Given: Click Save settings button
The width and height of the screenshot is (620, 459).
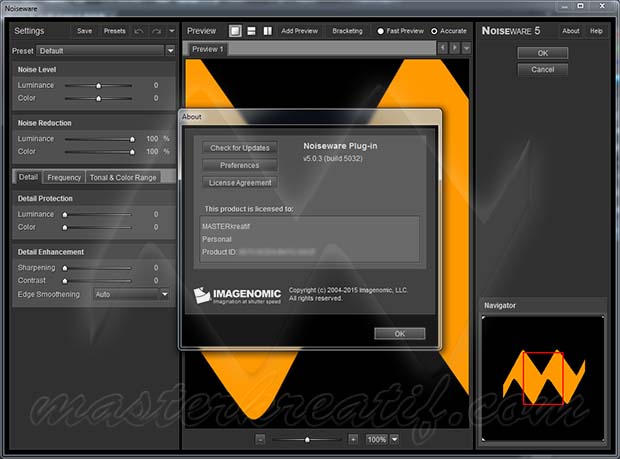Looking at the screenshot, I should tap(84, 31).
